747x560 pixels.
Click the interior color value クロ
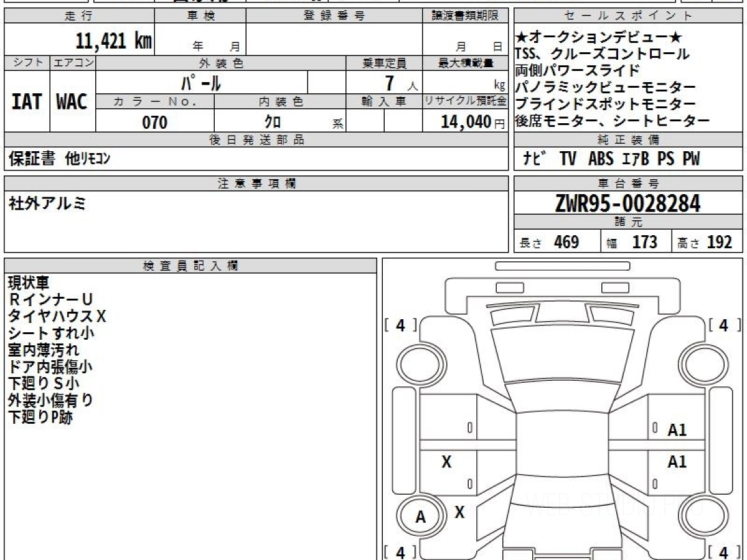click(x=273, y=122)
